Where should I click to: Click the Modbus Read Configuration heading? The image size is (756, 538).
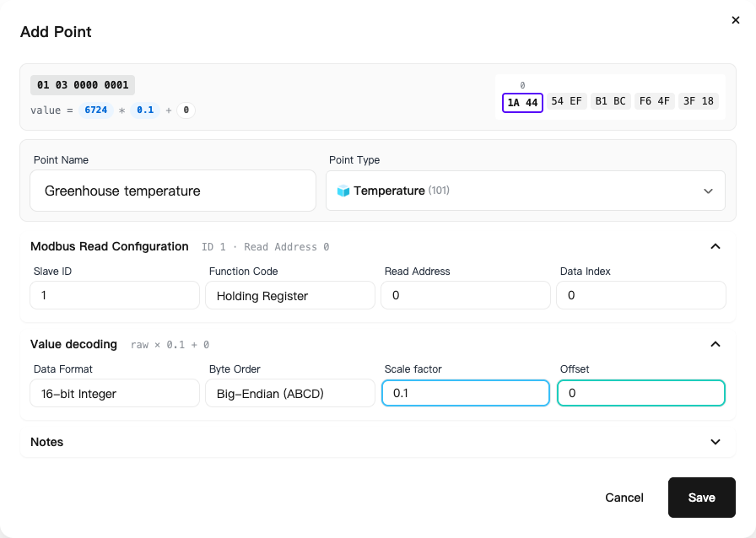click(110, 246)
